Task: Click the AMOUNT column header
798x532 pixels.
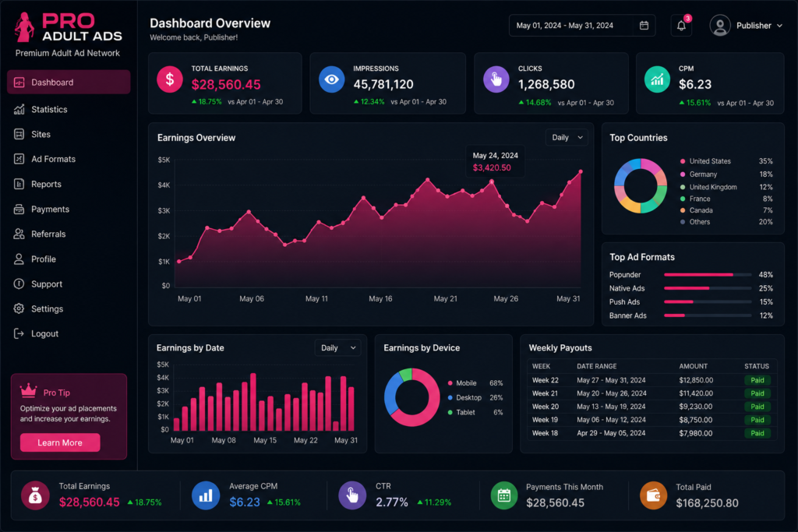Action: point(693,366)
